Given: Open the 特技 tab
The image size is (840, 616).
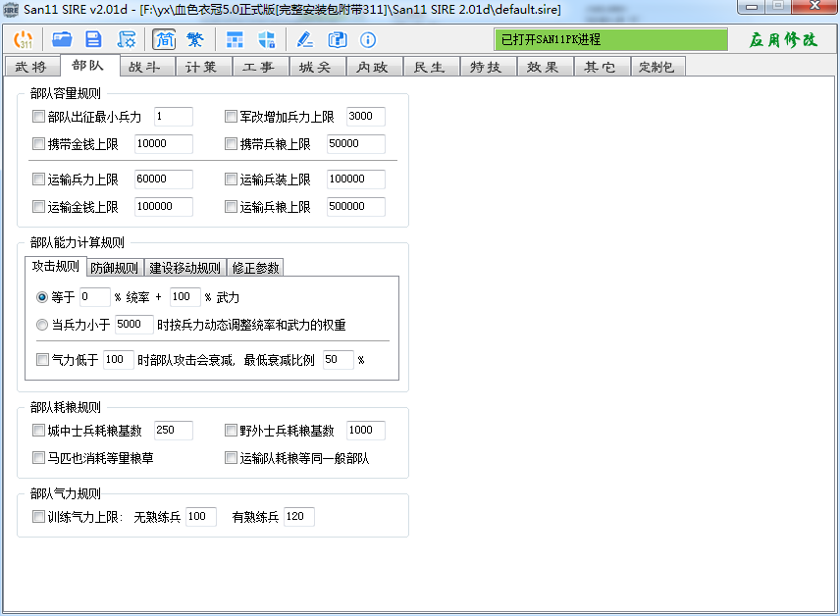Looking at the screenshot, I should [x=486, y=67].
